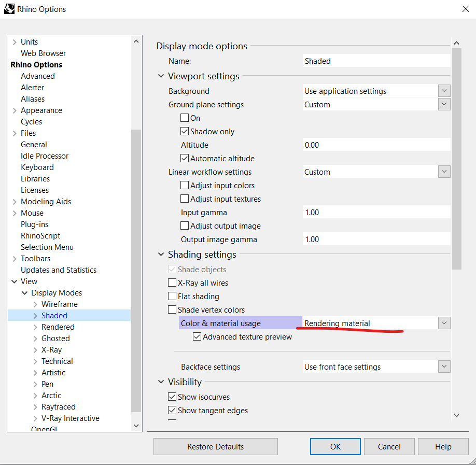Viewport: 476px width, 465px height.
Task: Click the OK button
Action: coord(335,446)
